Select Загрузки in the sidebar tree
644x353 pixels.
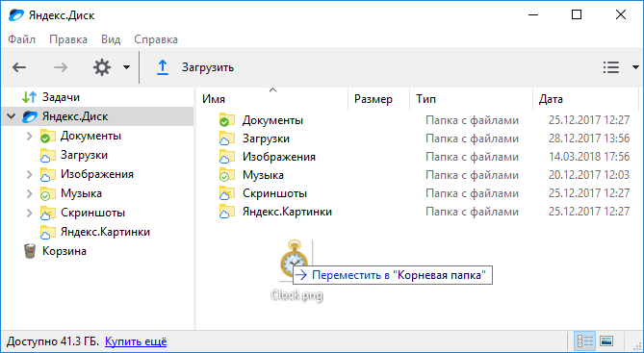pos(84,155)
